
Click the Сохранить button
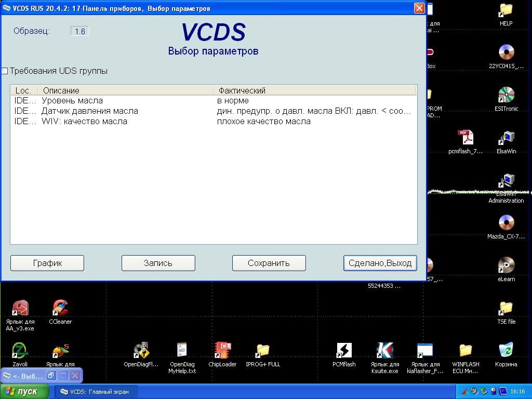click(x=269, y=263)
